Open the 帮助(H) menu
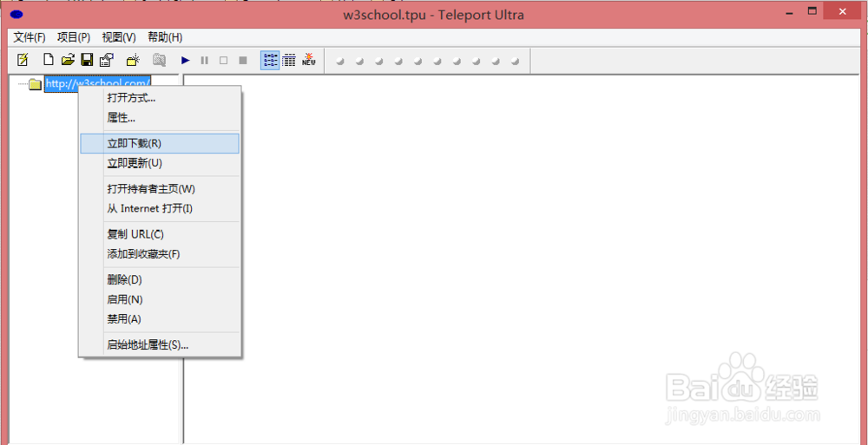The width and height of the screenshot is (868, 445). [x=165, y=37]
